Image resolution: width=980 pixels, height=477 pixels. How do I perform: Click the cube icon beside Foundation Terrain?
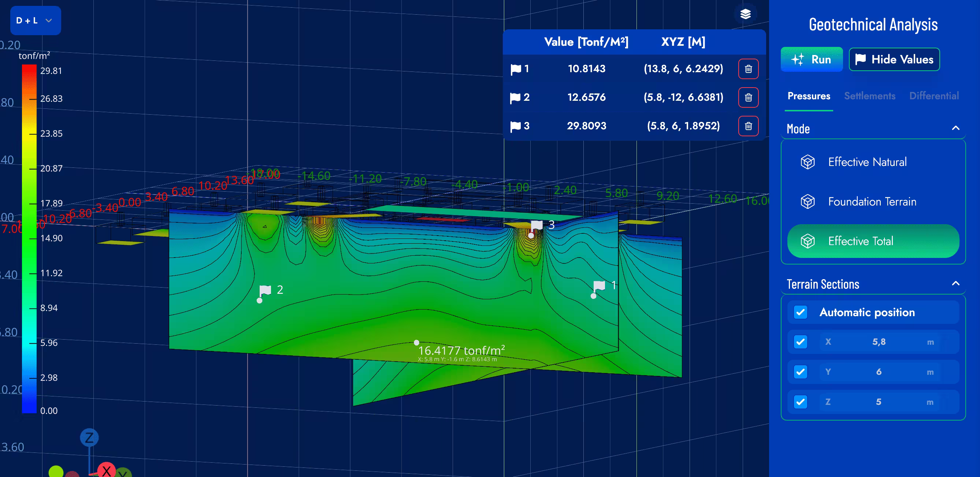tap(808, 202)
